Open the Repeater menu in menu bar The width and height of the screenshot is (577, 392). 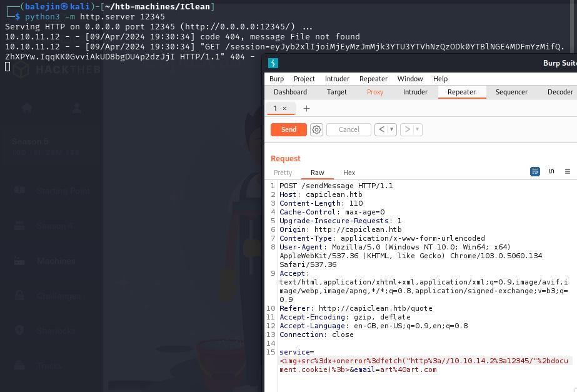tap(373, 79)
